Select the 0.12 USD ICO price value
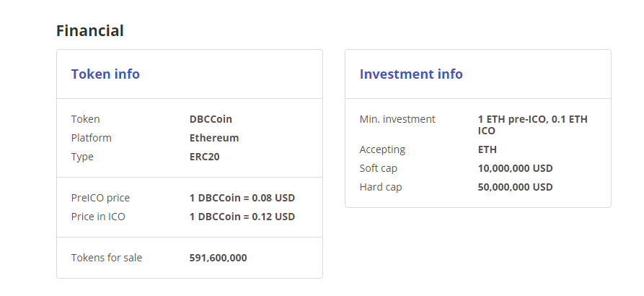This screenshot has width=644, height=296. point(242,217)
